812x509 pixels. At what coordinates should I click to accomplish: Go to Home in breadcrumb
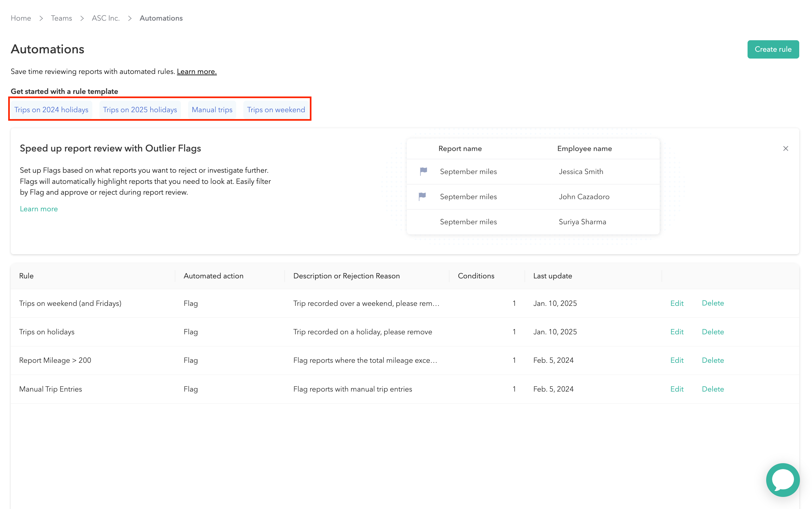(21, 18)
